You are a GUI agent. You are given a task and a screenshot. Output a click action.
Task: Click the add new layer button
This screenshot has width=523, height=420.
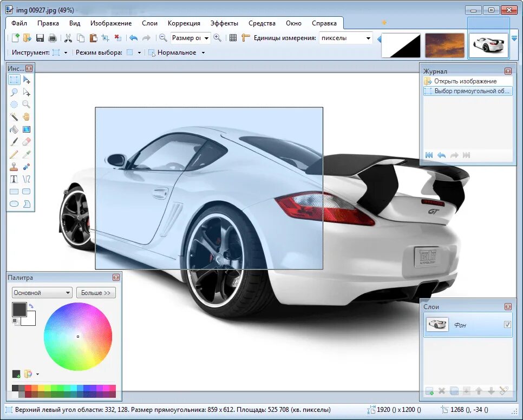(429, 391)
